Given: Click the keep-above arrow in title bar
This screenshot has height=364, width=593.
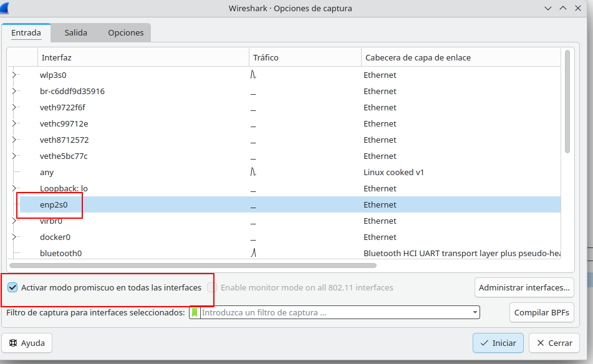Looking at the screenshot, I should coord(562,8).
